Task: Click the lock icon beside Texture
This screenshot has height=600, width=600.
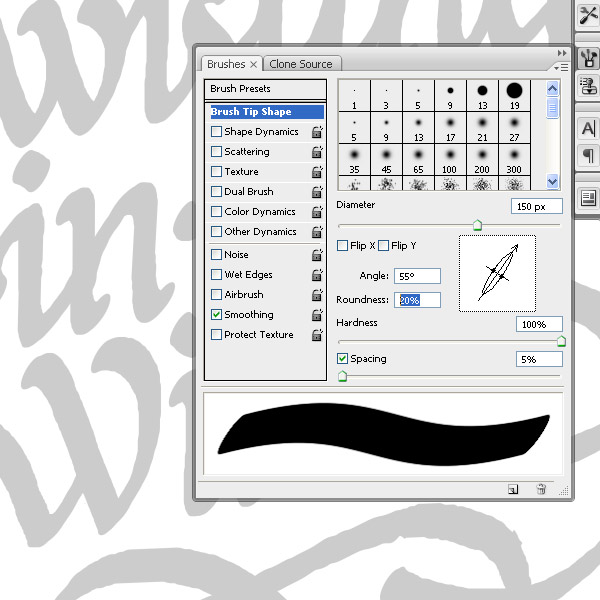Action: (317, 171)
